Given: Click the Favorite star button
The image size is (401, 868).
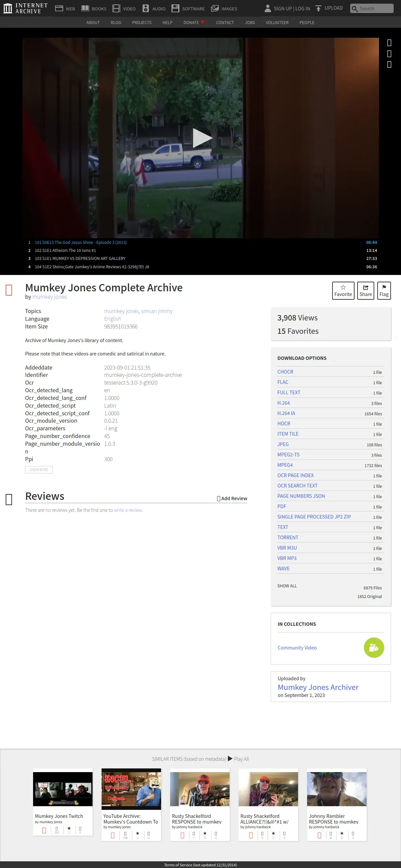Looking at the screenshot, I should coord(343,290).
